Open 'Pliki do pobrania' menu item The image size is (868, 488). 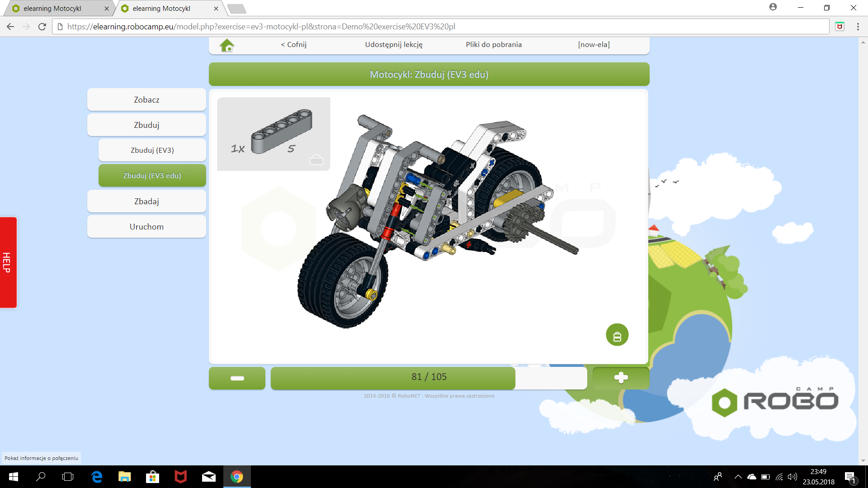point(494,45)
